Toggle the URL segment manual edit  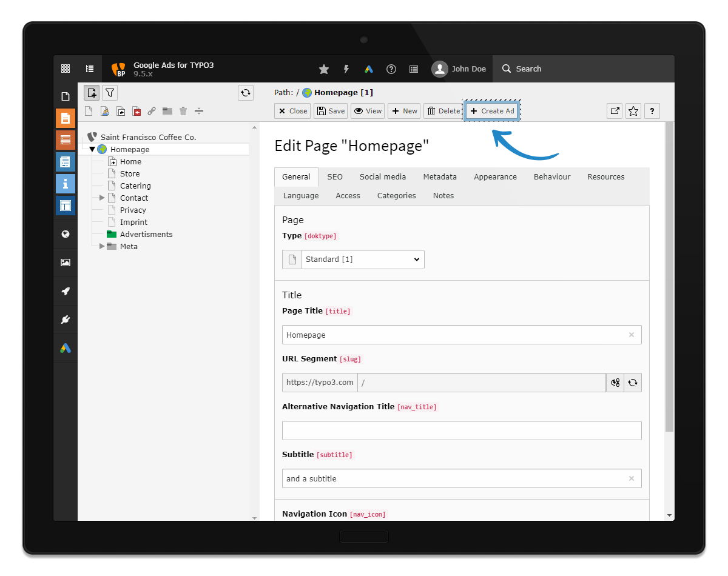[x=615, y=383]
